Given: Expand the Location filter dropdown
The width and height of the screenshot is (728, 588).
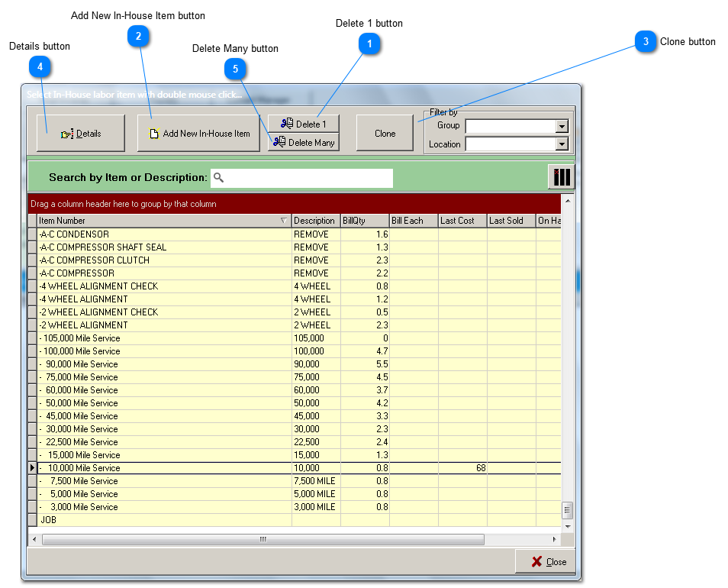Looking at the screenshot, I should pyautogui.click(x=562, y=144).
